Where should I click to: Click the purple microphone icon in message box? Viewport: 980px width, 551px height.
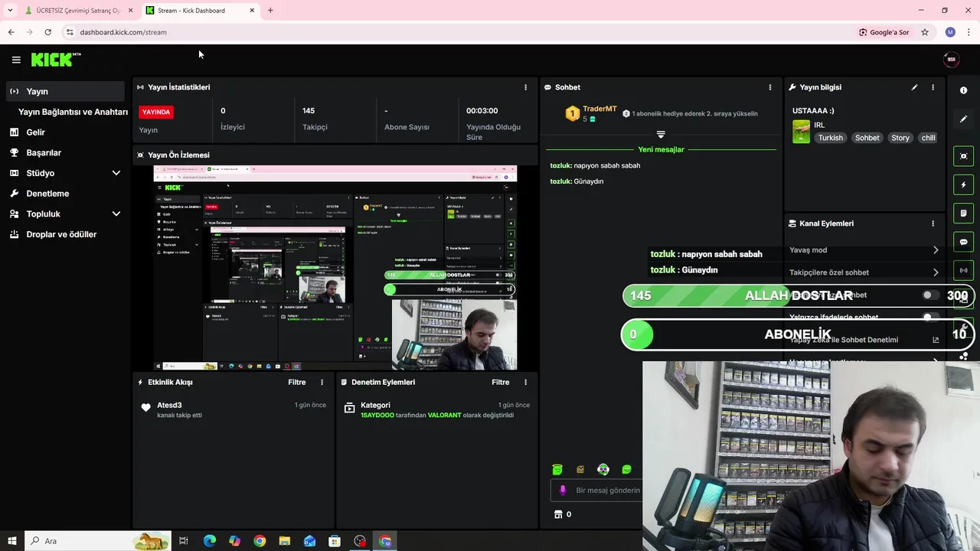[x=563, y=490]
